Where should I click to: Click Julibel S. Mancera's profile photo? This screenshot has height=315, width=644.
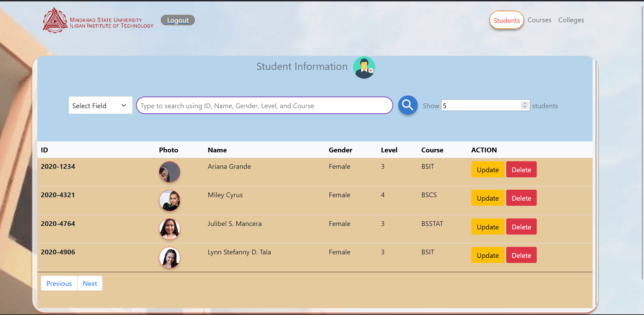pos(169,229)
